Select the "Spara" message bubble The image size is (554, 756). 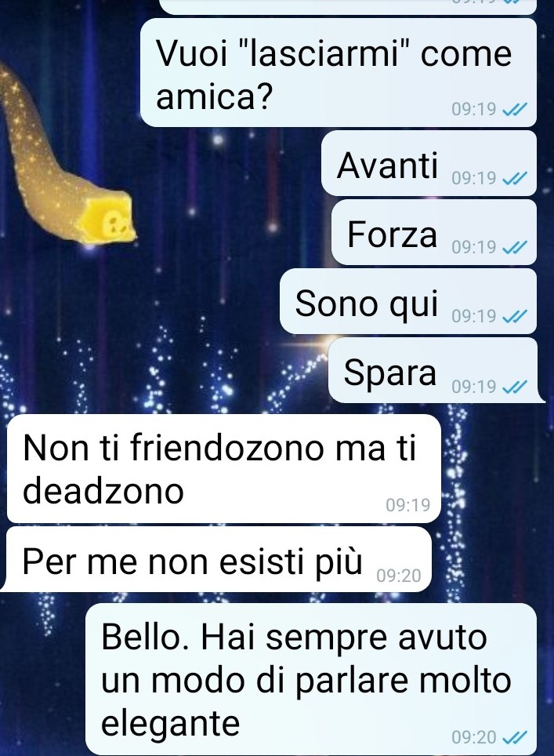[436, 370]
